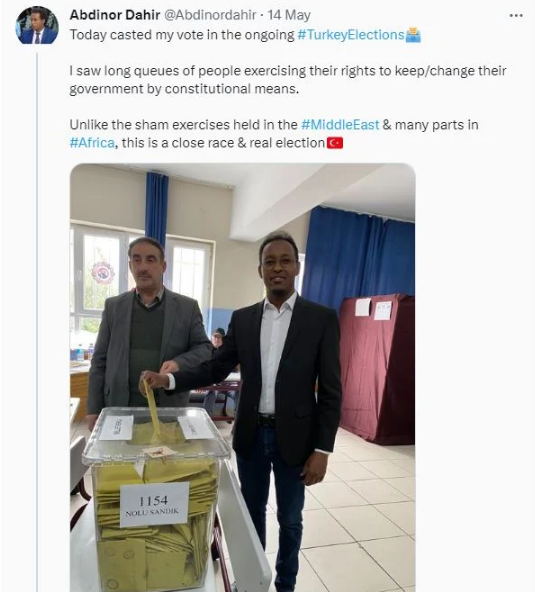Click the Abdinor Dahir display name
The image size is (535, 592).
tap(115, 15)
